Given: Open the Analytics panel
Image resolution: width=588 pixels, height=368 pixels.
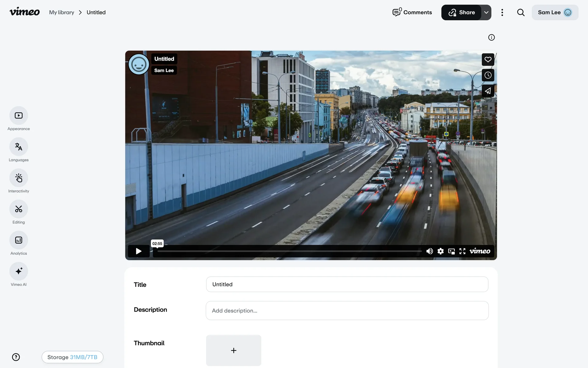Looking at the screenshot, I should [19, 240].
